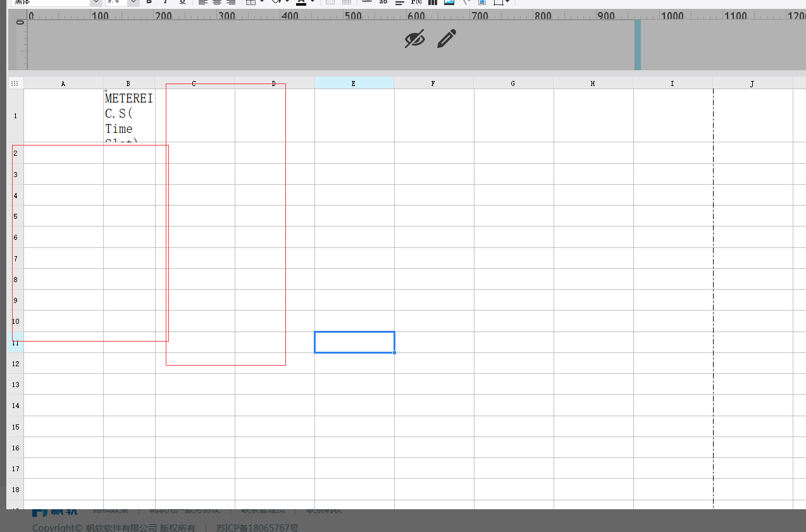Select row 8 header

click(x=15, y=279)
